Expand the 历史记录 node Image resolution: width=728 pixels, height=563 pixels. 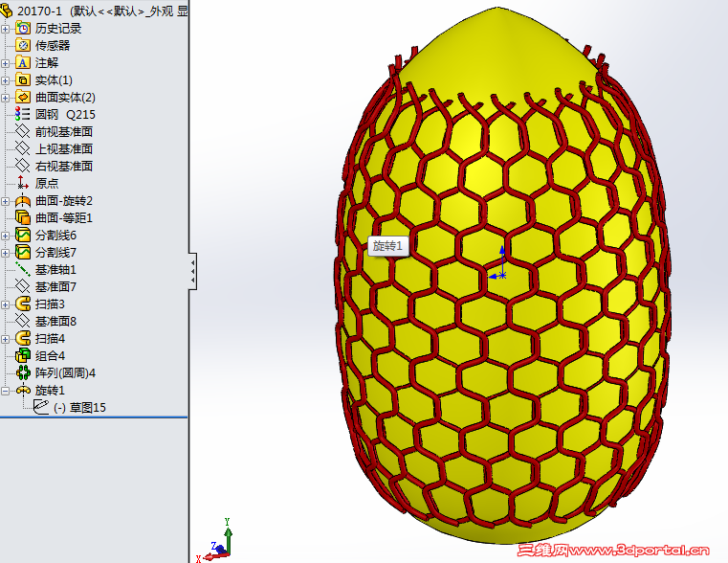click(5, 29)
